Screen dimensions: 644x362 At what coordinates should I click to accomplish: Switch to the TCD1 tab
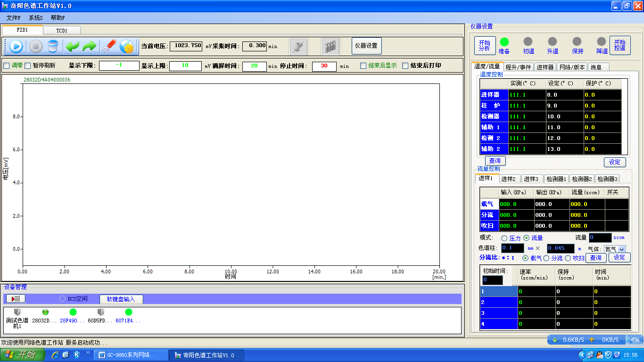point(62,30)
